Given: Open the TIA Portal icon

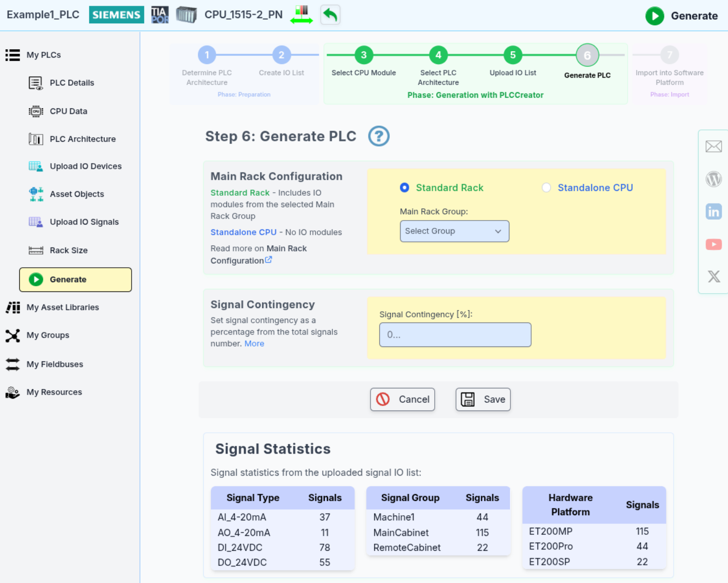Looking at the screenshot, I should (160, 15).
